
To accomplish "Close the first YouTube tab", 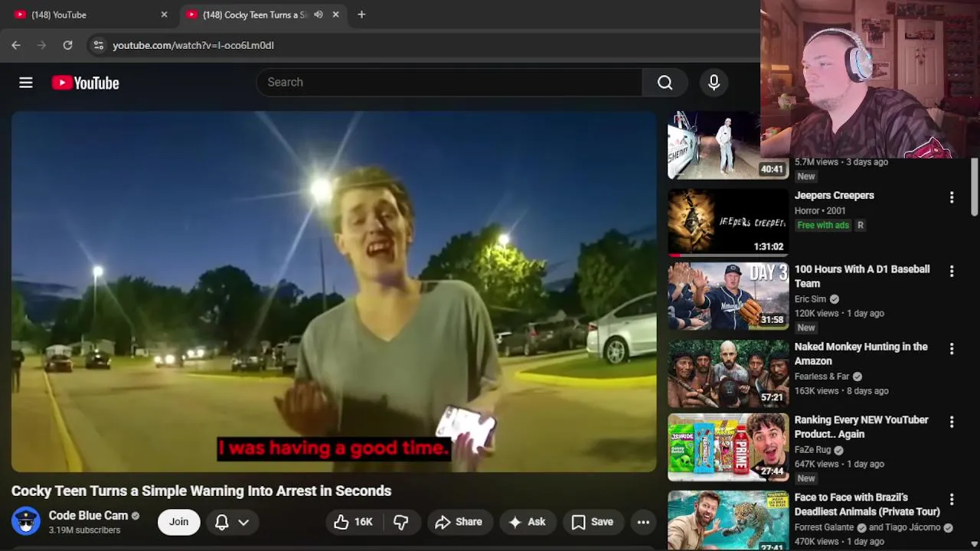I will (164, 15).
